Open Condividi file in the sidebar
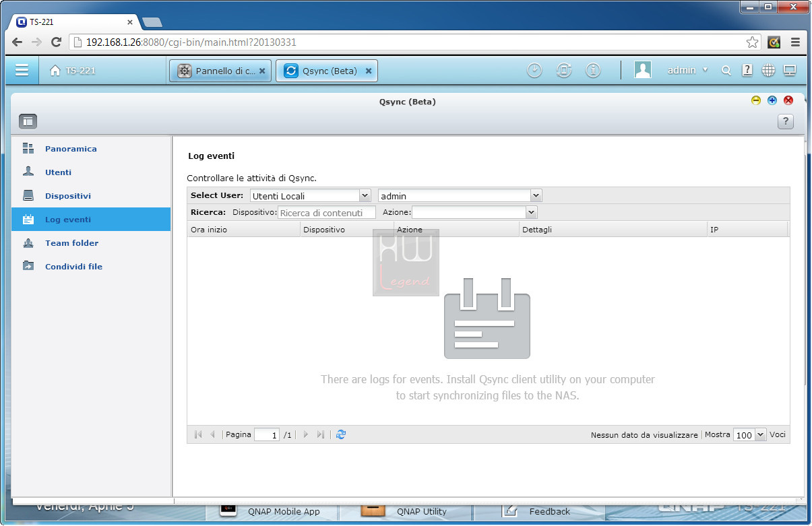This screenshot has height=526, width=812. 91,267
